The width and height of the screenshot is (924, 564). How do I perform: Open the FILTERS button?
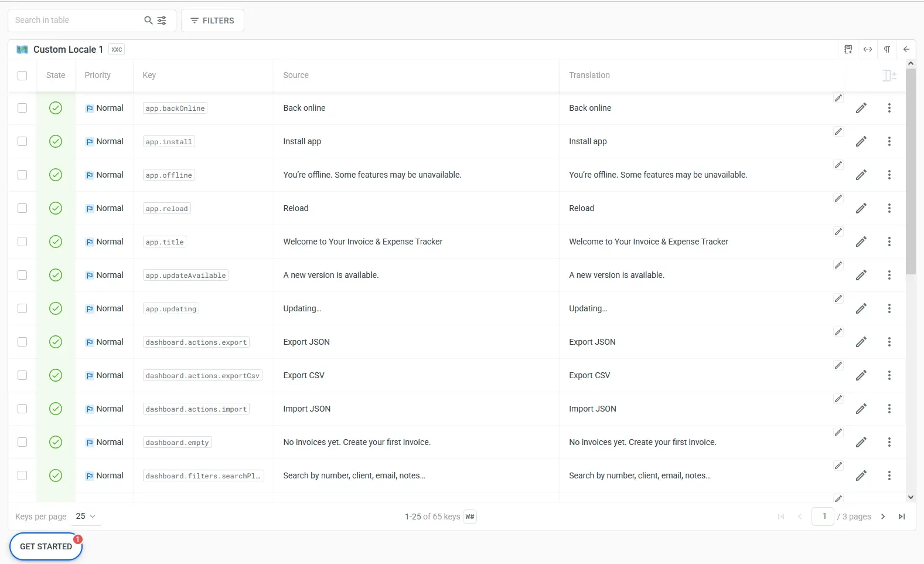(x=212, y=21)
